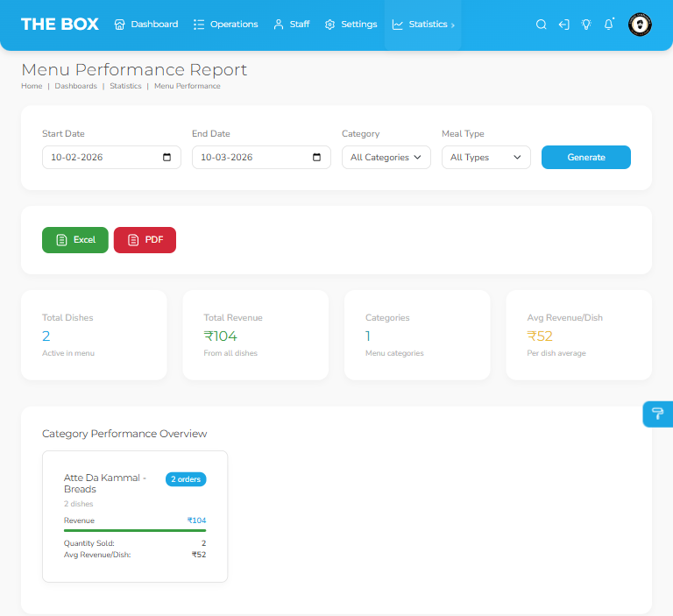Click the logout arrow icon in header

[563, 25]
